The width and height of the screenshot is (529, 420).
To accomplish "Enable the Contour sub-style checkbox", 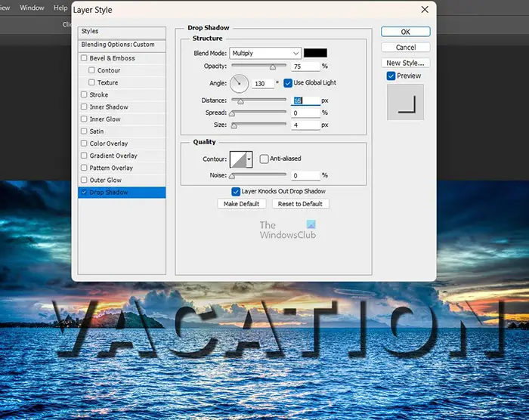I will click(91, 70).
